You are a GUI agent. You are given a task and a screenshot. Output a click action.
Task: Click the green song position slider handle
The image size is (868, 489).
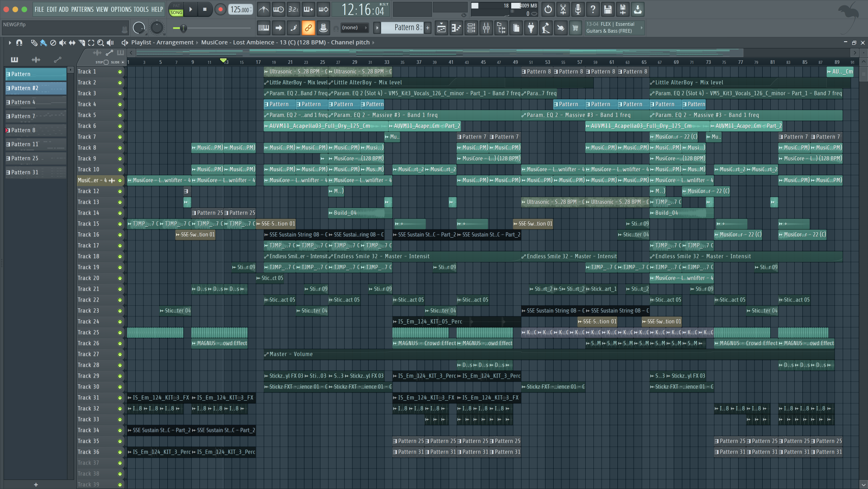[x=183, y=29]
